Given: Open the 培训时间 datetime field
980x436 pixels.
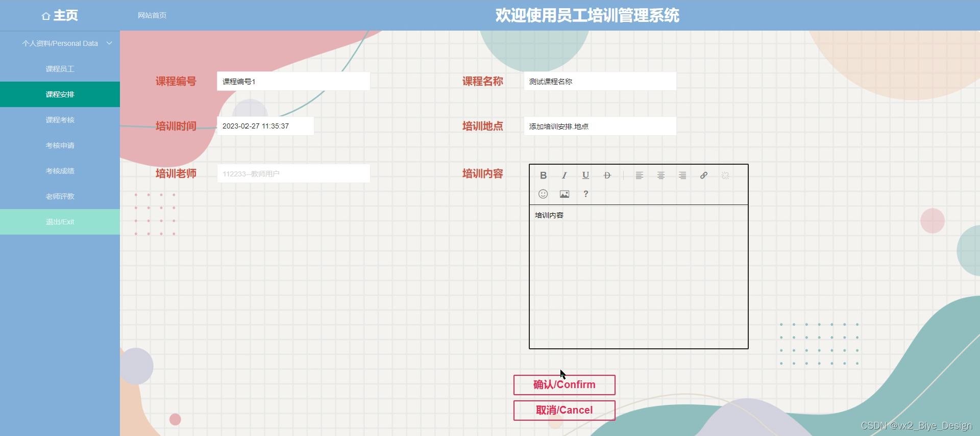Looking at the screenshot, I should tap(265, 126).
